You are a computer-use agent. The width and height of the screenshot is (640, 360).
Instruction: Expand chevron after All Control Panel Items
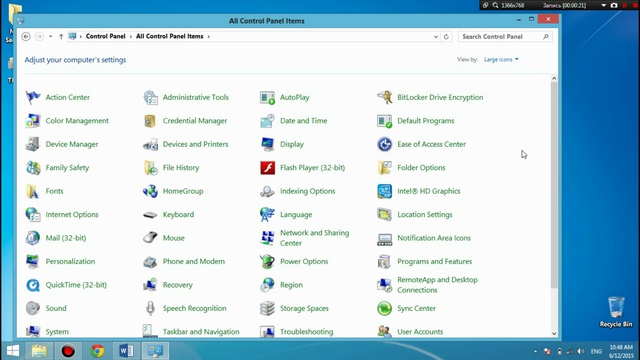point(209,37)
